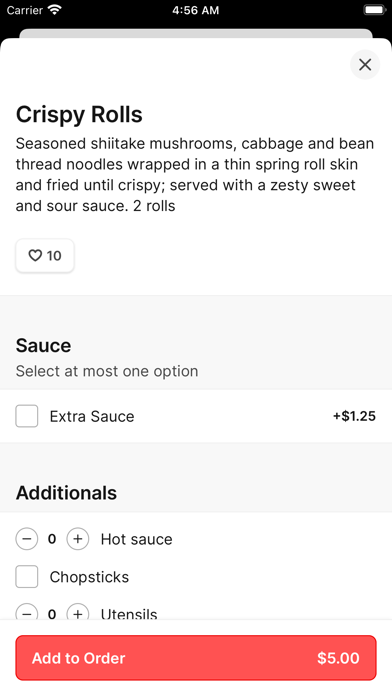Tap the plus icon beside Utensils

(x=78, y=612)
